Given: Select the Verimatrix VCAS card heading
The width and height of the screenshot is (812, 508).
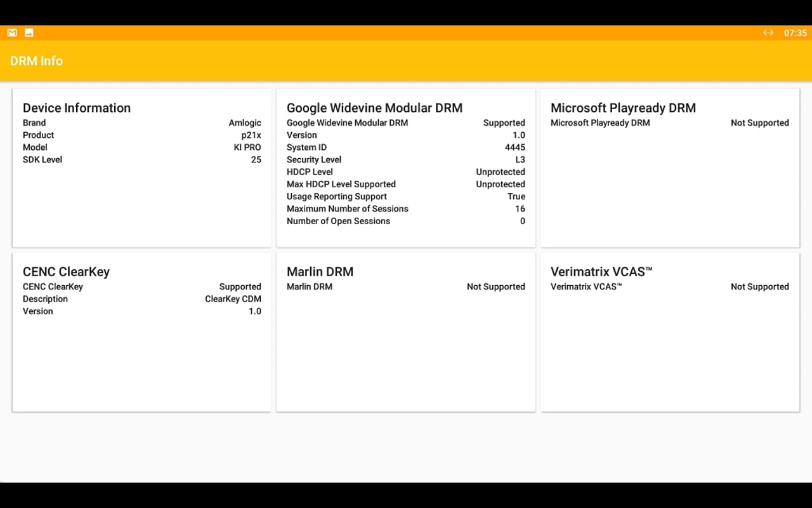Looking at the screenshot, I should coord(601,272).
